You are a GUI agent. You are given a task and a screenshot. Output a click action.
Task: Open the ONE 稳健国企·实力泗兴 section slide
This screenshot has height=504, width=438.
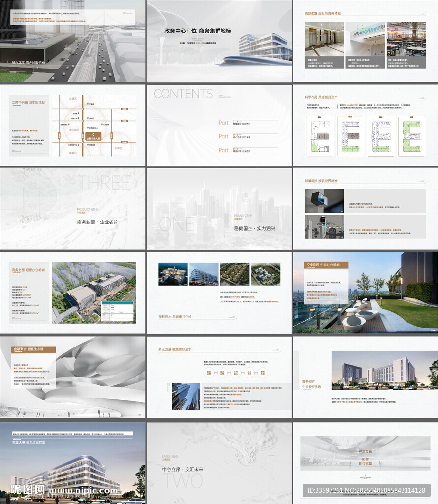(x=219, y=208)
